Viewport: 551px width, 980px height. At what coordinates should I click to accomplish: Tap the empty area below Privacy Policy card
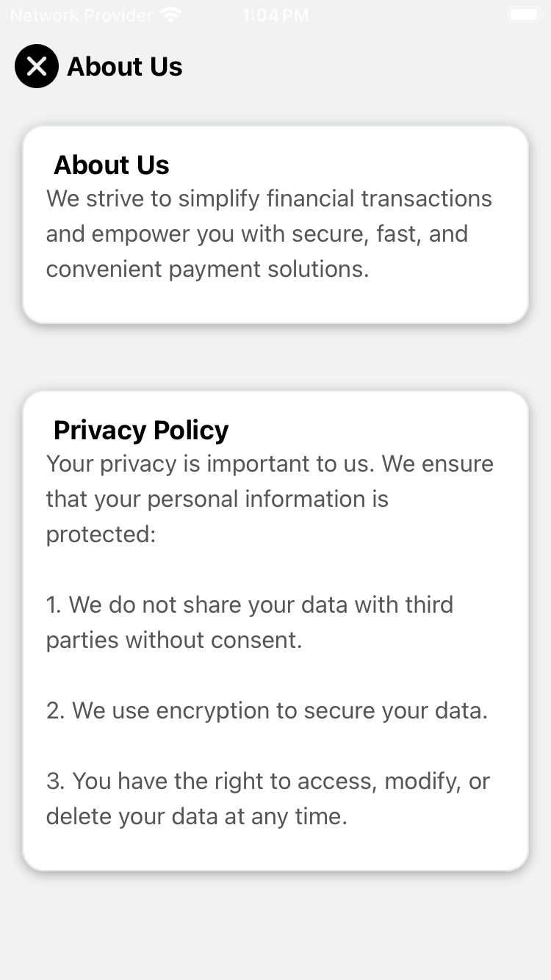(275, 924)
